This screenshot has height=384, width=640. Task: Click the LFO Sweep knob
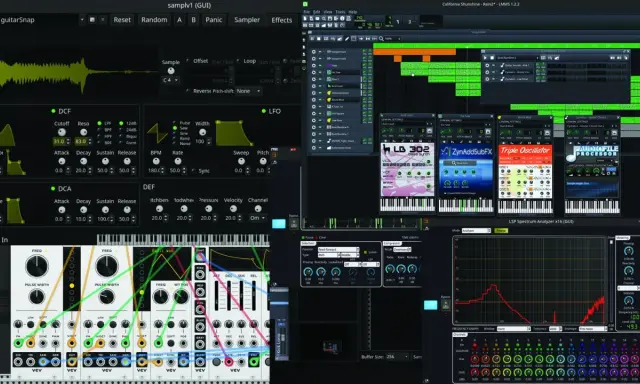pyautogui.click(x=241, y=161)
